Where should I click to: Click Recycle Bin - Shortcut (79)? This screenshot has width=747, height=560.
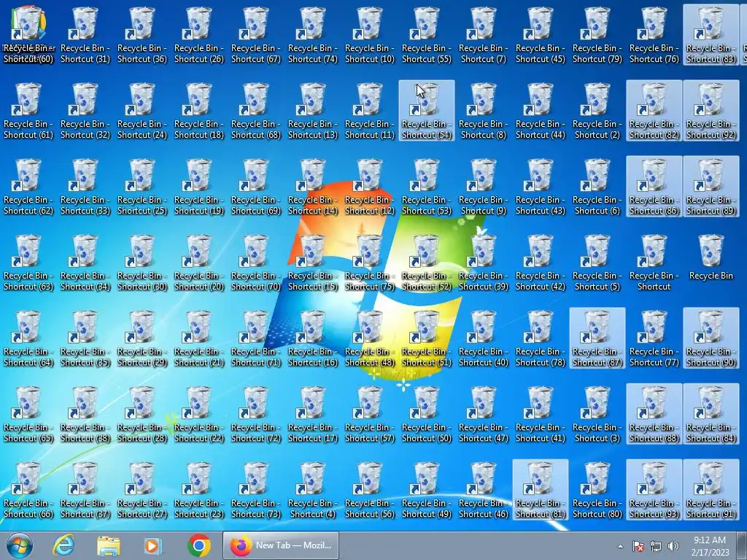(x=597, y=35)
